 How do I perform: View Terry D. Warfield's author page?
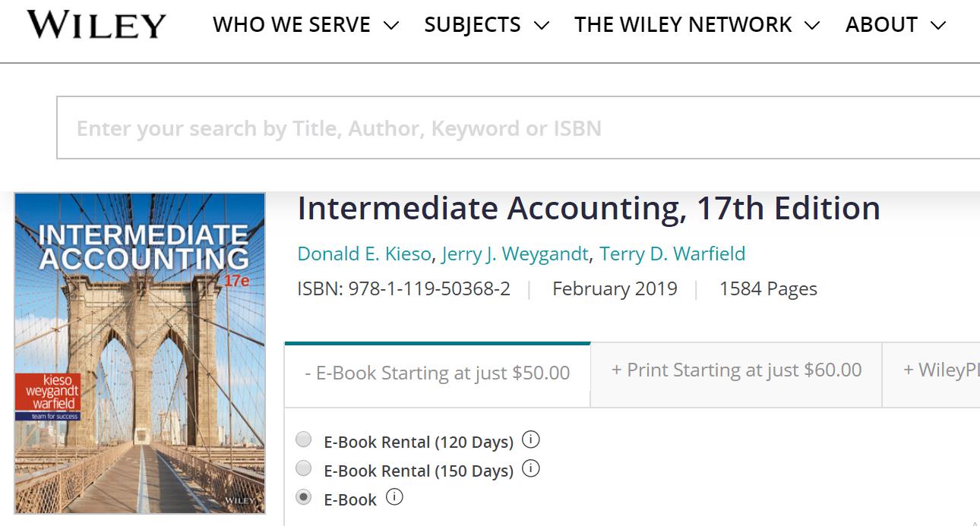(673, 254)
